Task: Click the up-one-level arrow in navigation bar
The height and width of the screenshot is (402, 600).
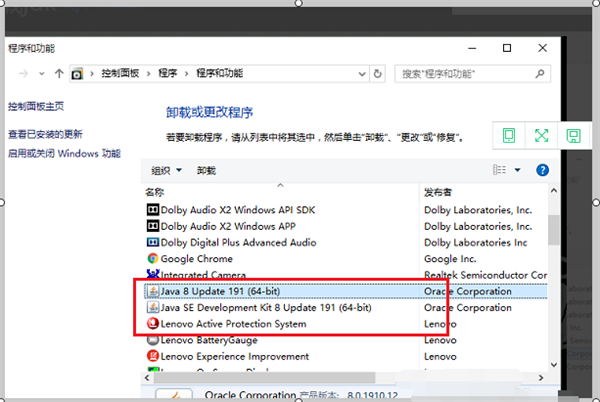Action: pyautogui.click(x=59, y=73)
